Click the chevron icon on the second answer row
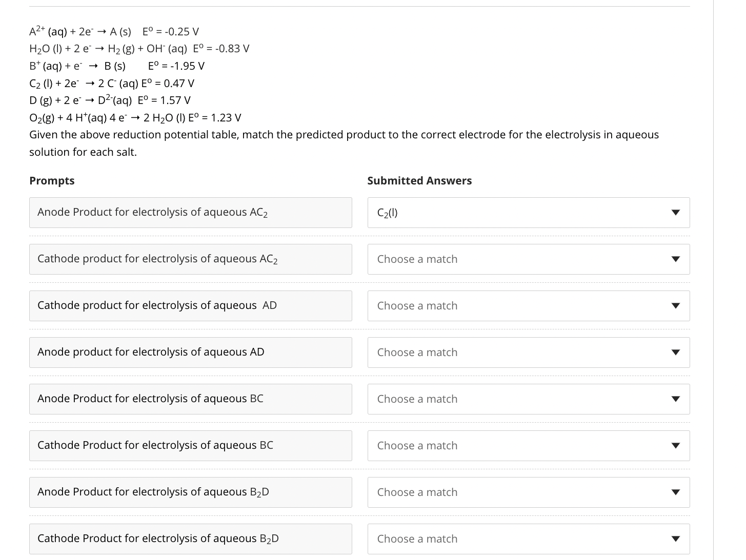 point(676,259)
